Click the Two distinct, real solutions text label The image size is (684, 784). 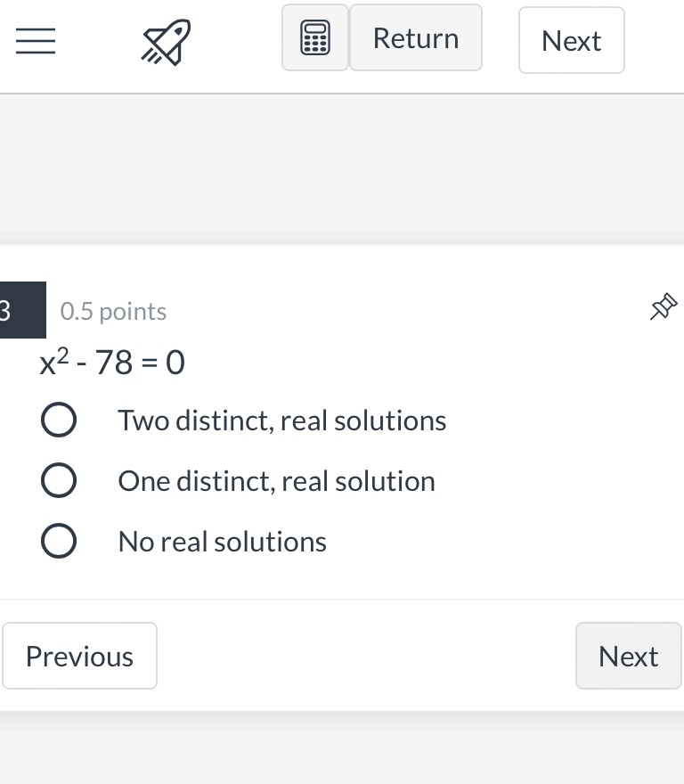point(281,420)
